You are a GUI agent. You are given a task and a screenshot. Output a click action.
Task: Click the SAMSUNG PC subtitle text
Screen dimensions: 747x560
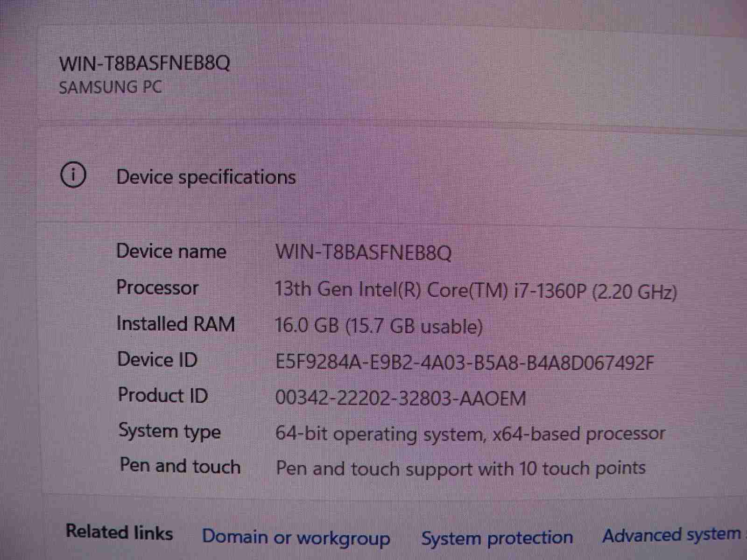[x=111, y=87]
